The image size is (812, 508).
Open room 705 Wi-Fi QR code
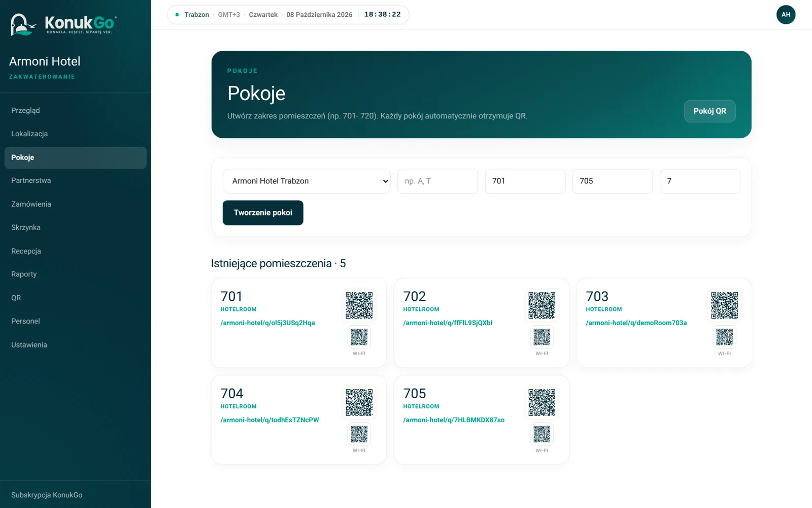tap(542, 434)
